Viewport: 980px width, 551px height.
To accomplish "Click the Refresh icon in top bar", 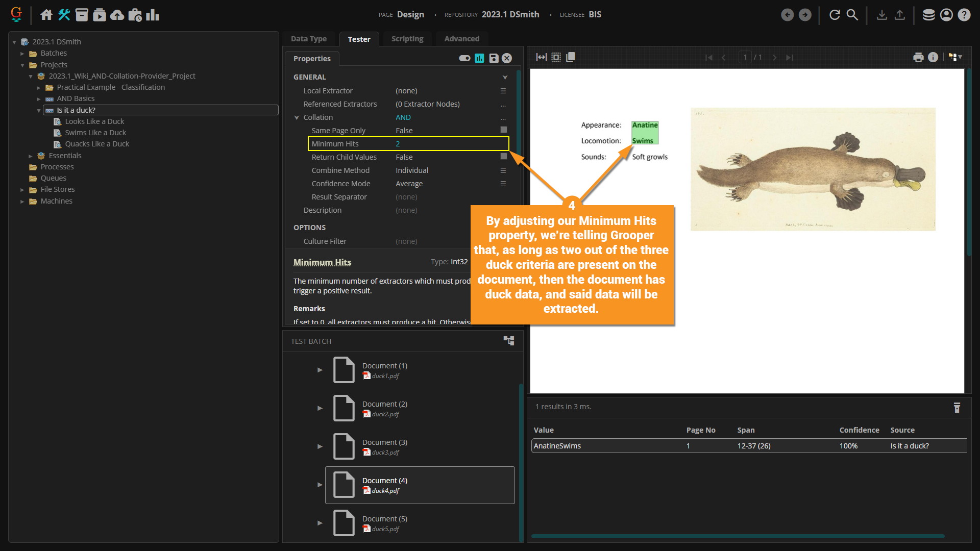I will point(835,15).
